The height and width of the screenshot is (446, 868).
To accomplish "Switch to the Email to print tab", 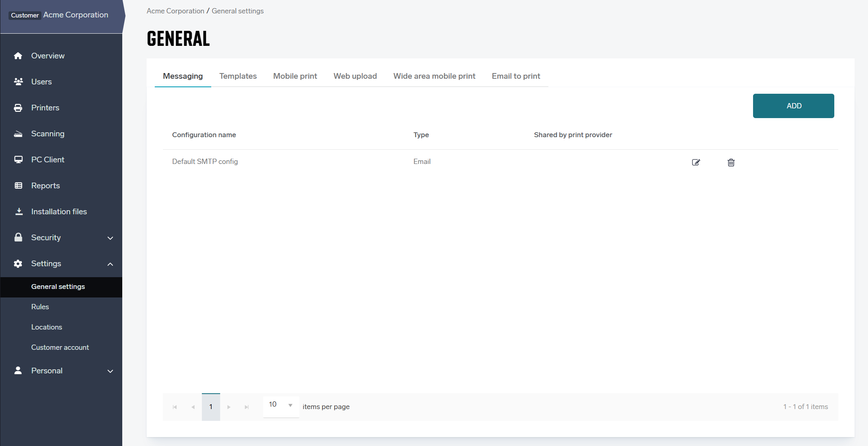I will [516, 76].
